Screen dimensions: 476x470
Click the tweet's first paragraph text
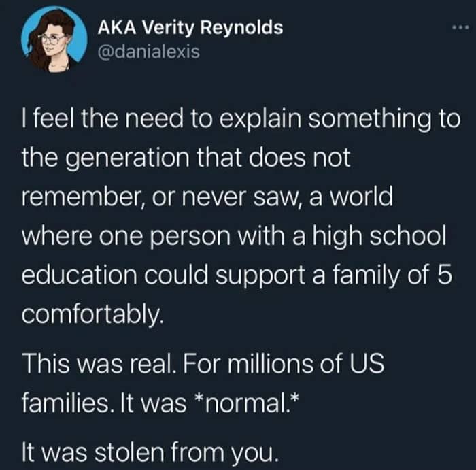tap(241, 217)
